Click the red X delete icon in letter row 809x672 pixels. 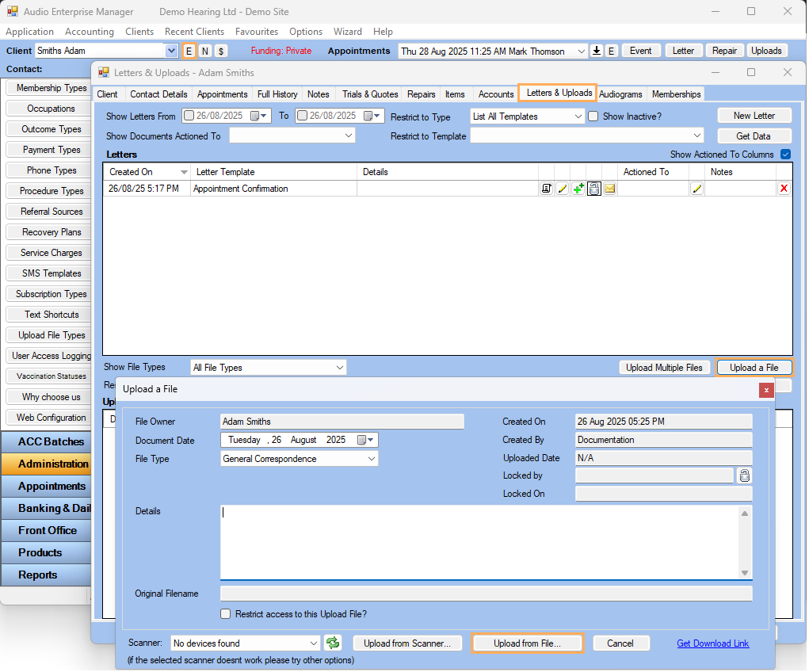coord(784,189)
